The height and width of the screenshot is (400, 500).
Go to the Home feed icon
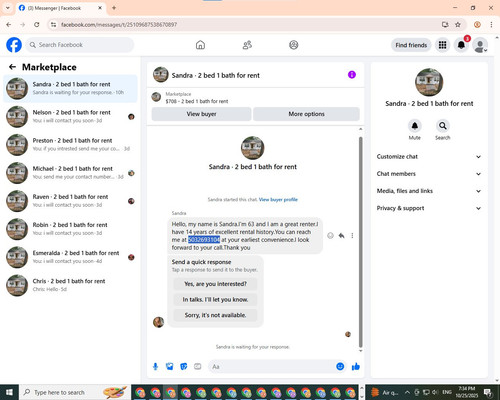tap(200, 45)
